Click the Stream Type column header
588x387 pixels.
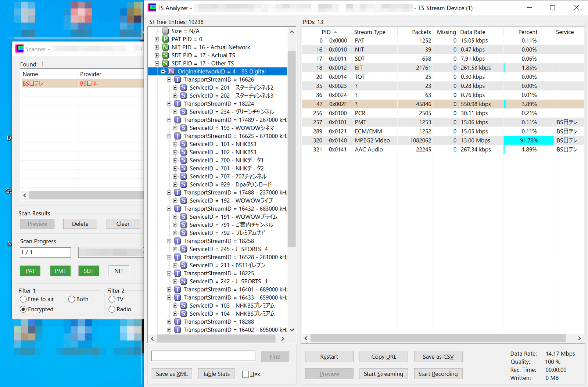[370, 32]
